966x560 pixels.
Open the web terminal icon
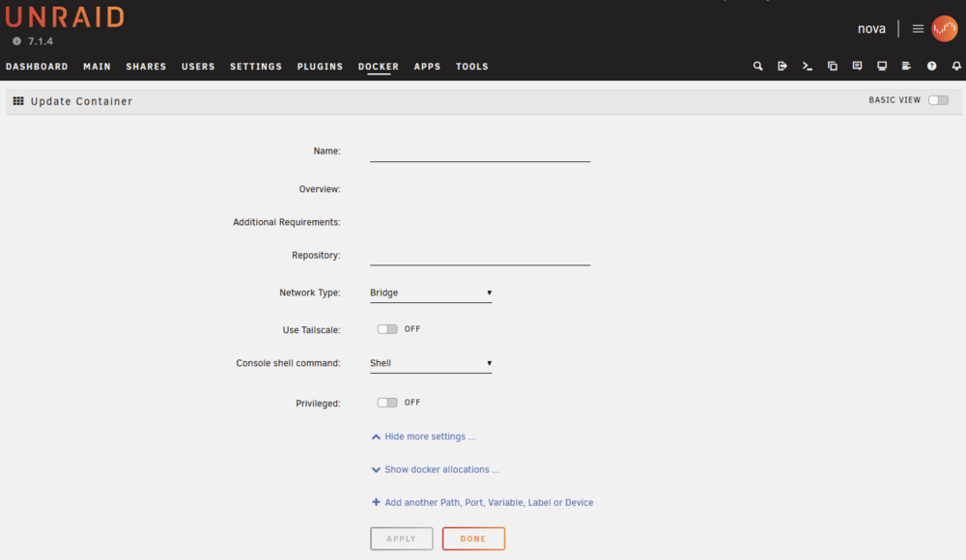click(807, 66)
